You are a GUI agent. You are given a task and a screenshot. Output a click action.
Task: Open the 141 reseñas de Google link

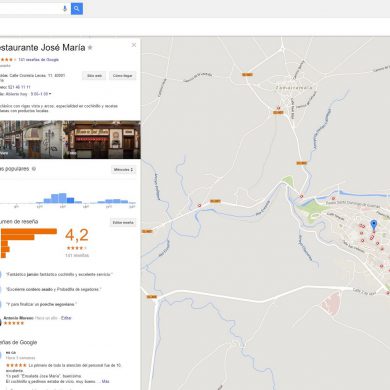(x=39, y=60)
